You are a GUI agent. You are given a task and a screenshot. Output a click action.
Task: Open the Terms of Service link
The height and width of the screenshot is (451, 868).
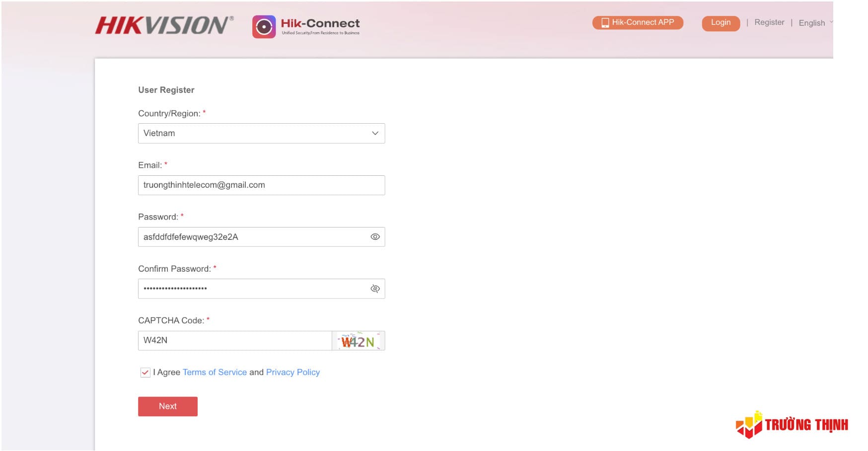215,373
